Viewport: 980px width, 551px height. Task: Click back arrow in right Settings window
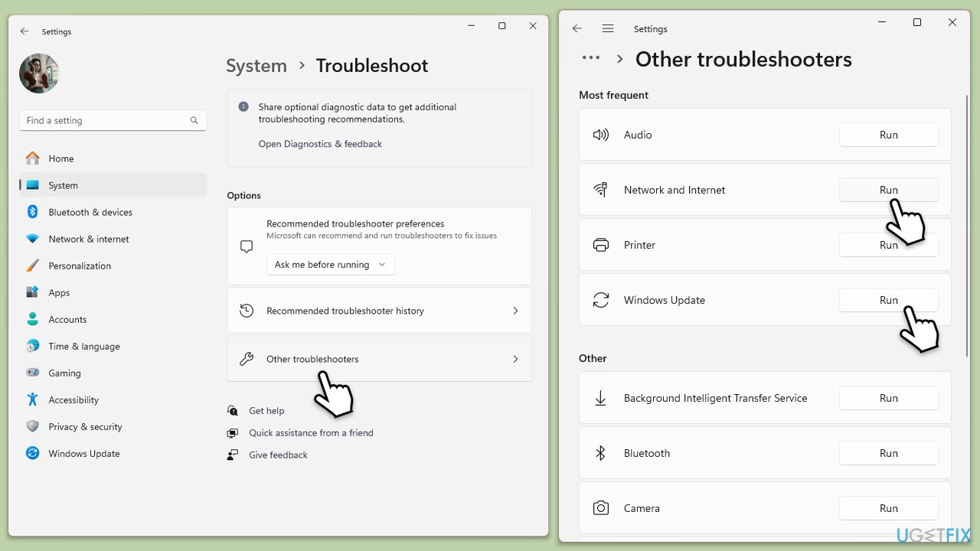pyautogui.click(x=577, y=28)
